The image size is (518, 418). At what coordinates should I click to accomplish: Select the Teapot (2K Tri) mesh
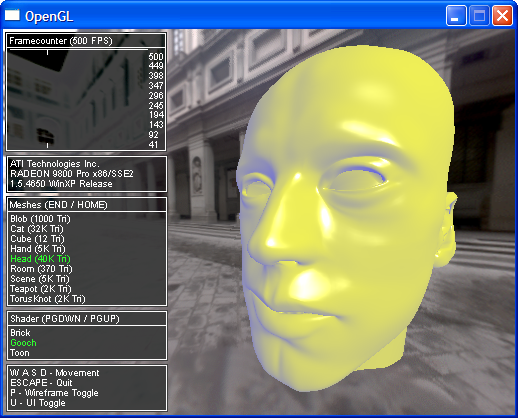click(41, 289)
